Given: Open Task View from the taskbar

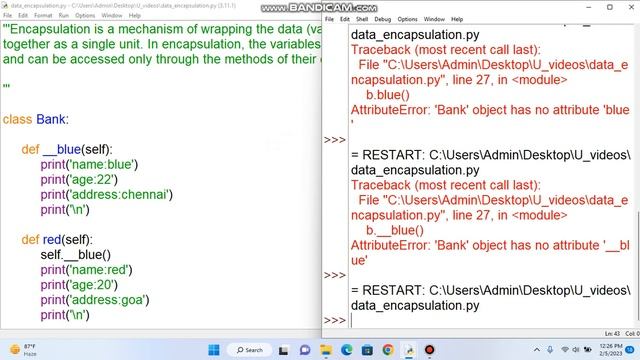Looking at the screenshot, I should (284, 350).
